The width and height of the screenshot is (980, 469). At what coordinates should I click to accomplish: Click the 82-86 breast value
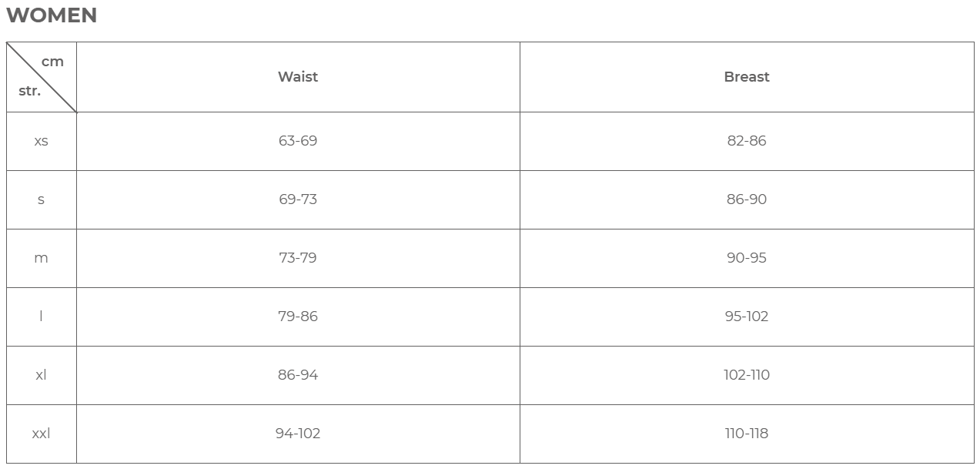pyautogui.click(x=747, y=141)
